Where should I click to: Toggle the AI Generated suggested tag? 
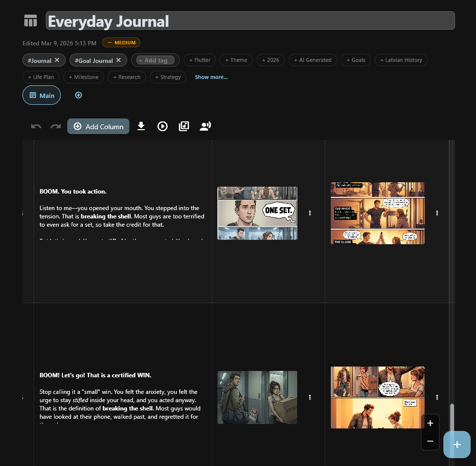click(313, 60)
